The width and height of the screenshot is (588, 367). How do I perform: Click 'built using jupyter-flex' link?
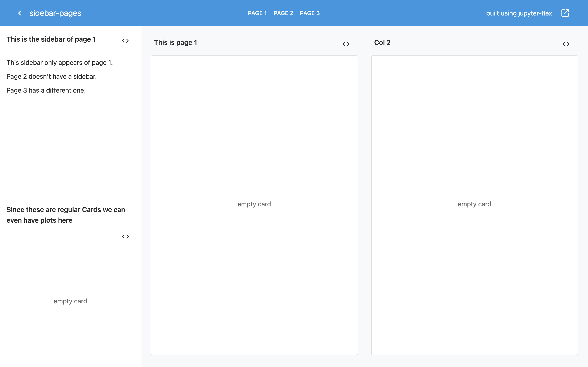point(519,13)
